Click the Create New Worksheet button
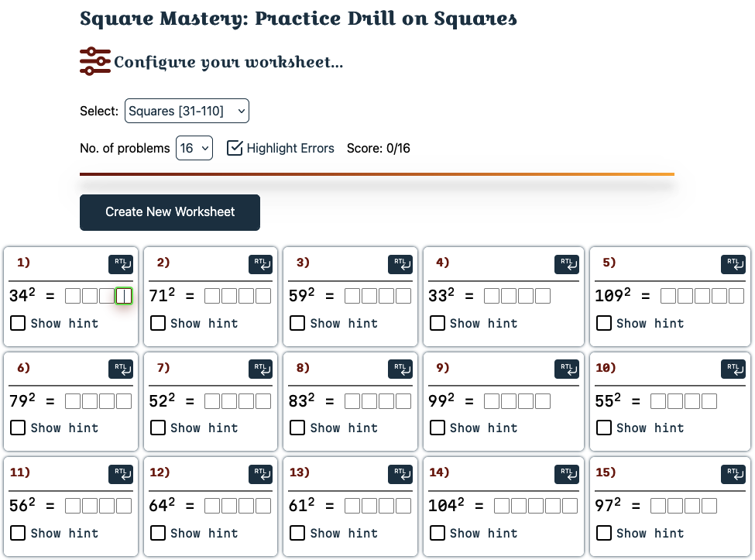755x560 pixels. point(170,212)
